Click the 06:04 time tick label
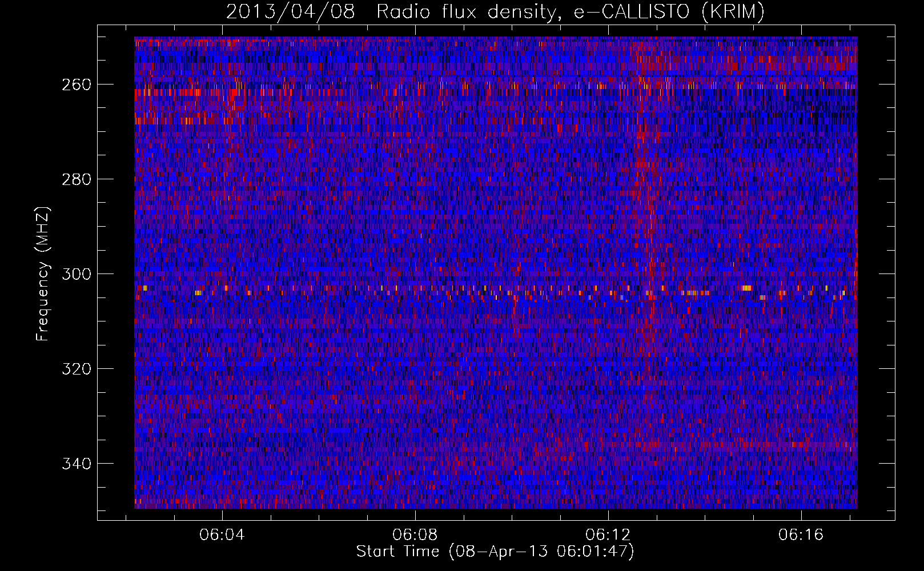This screenshot has width=924, height=571. [222, 535]
